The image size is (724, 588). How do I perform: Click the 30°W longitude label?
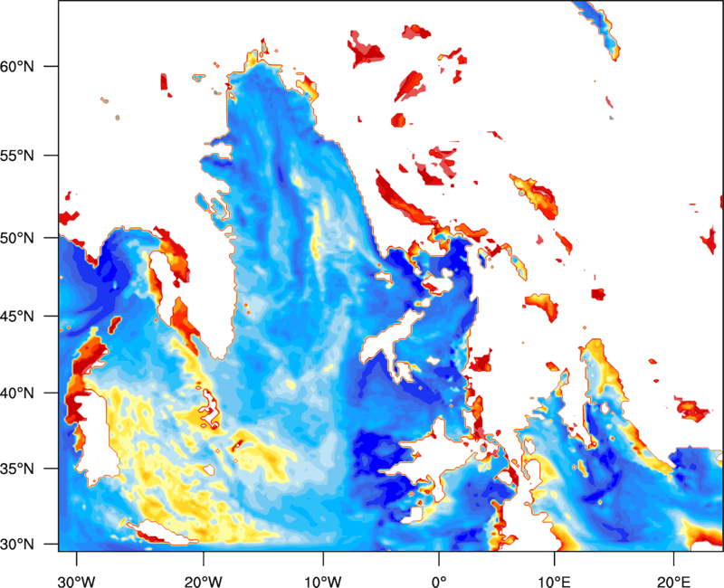coord(77,582)
